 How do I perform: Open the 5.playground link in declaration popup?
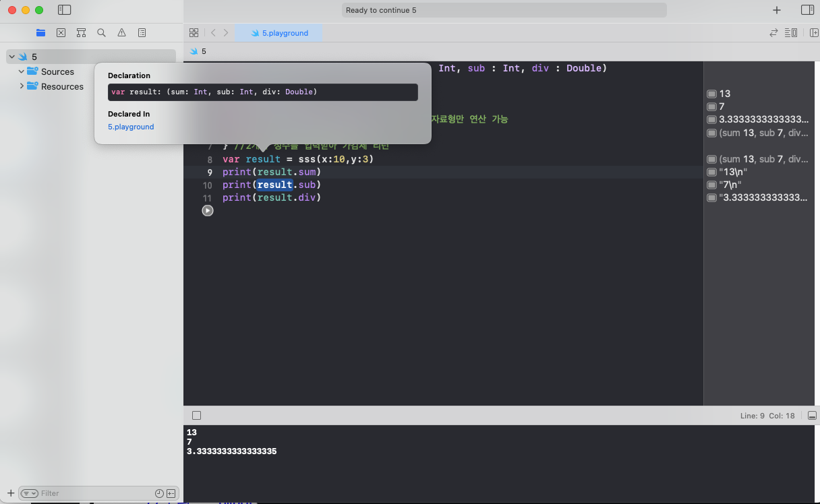point(131,127)
